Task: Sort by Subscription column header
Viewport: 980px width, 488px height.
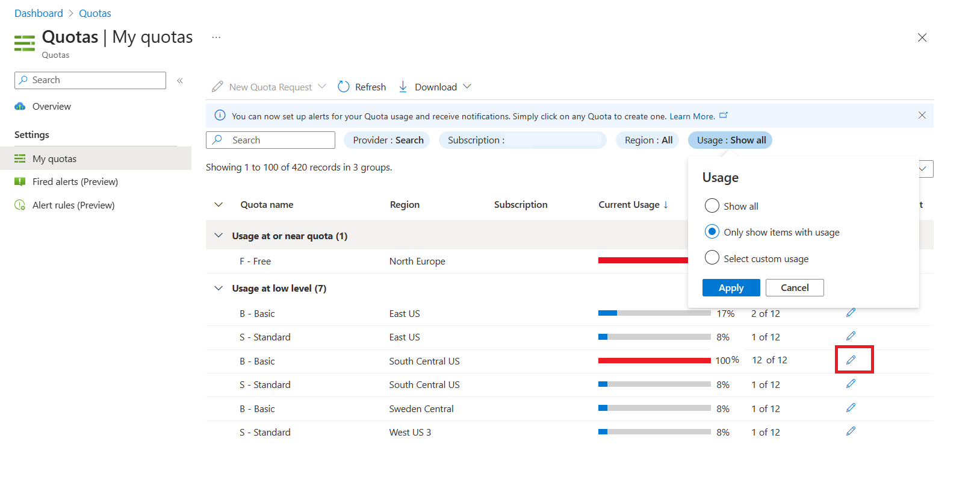Action: [521, 205]
